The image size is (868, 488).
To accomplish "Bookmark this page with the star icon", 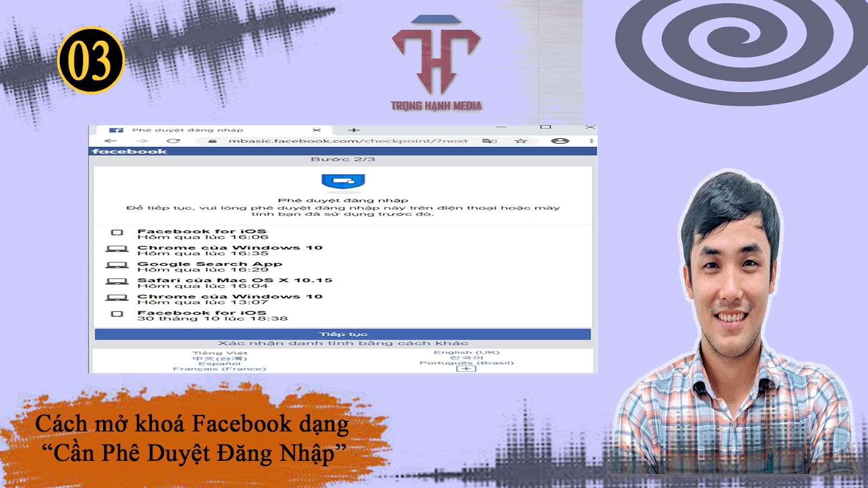I will tap(521, 141).
